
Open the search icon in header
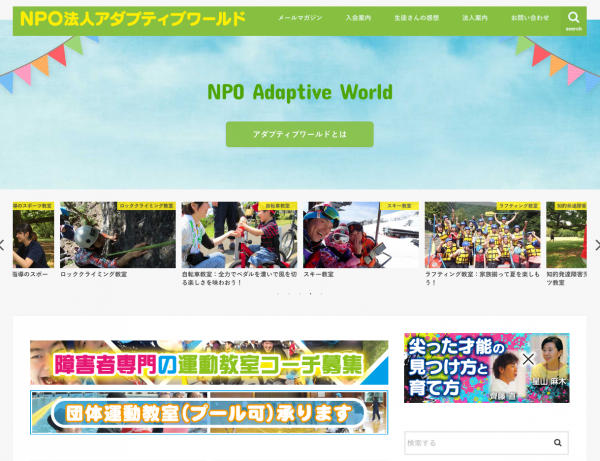[x=573, y=21]
